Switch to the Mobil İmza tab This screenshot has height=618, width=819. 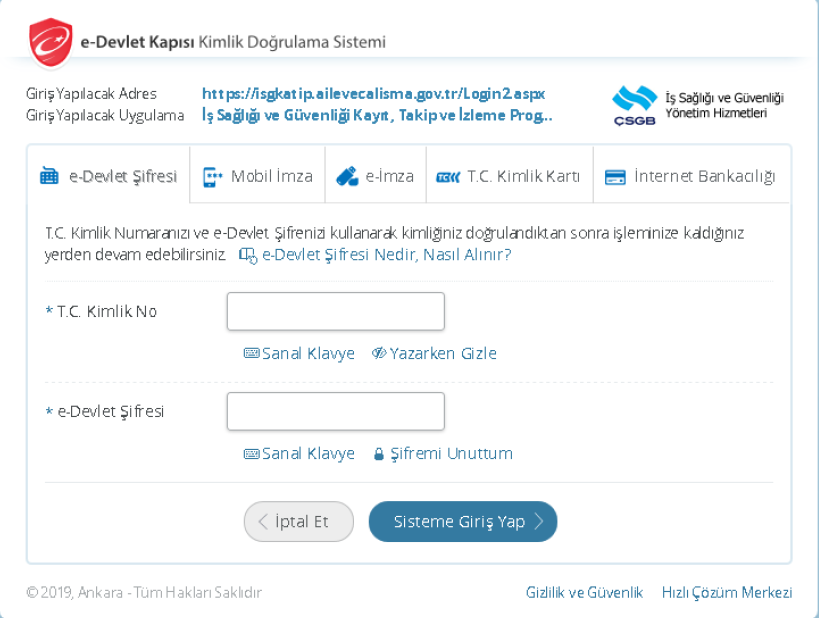[258, 175]
